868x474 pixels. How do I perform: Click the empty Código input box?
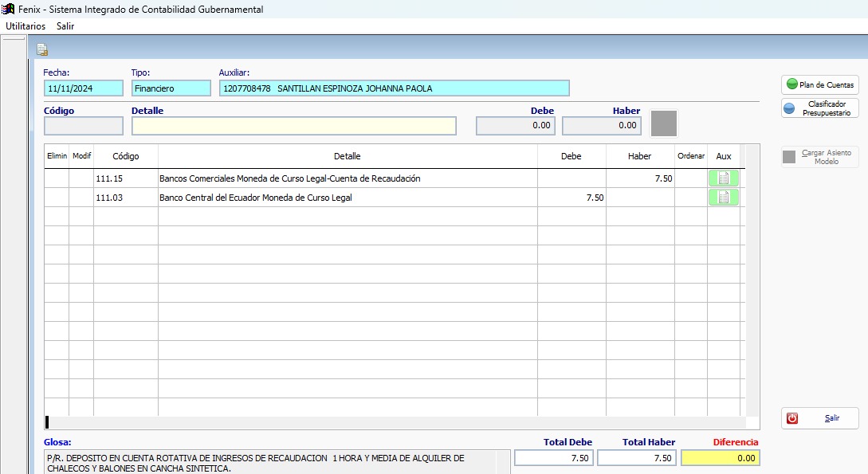click(84, 126)
